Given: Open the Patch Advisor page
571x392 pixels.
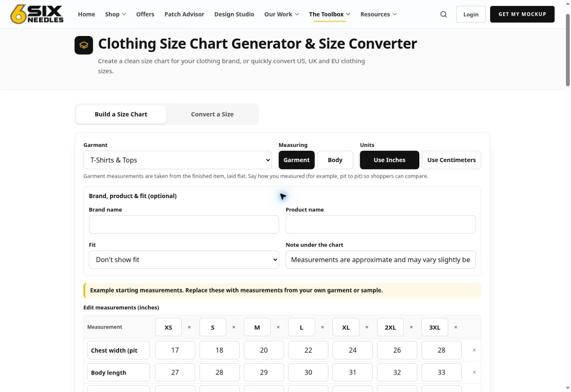Looking at the screenshot, I should point(184,14).
